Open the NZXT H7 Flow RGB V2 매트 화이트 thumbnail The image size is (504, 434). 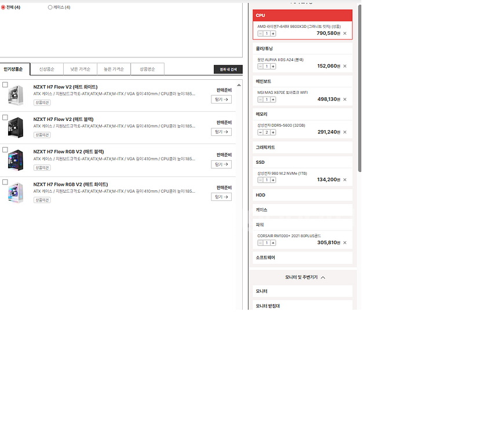[x=16, y=193]
